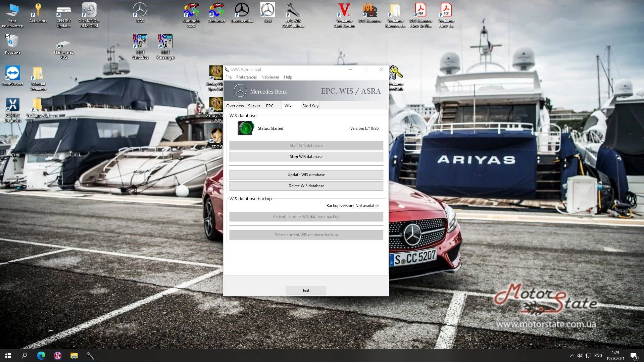Viewport: 644px width, 362px height.
Task: Click 'Backup version: Not available' text
Action: (352, 206)
